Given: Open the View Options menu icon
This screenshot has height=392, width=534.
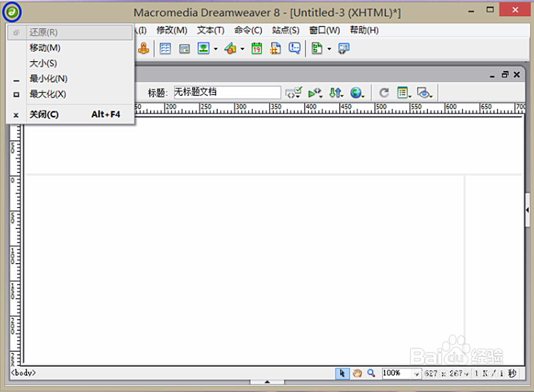Looking at the screenshot, I should [x=404, y=92].
